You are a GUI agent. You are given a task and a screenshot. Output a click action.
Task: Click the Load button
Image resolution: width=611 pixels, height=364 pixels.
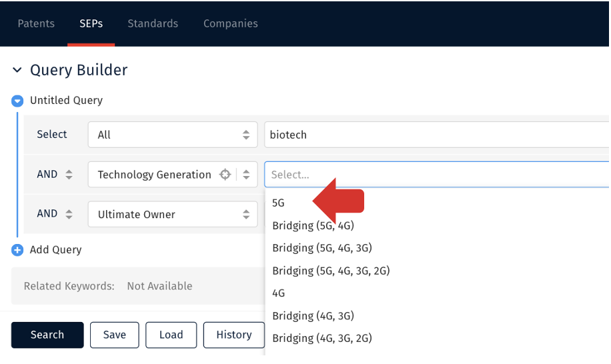click(x=171, y=335)
